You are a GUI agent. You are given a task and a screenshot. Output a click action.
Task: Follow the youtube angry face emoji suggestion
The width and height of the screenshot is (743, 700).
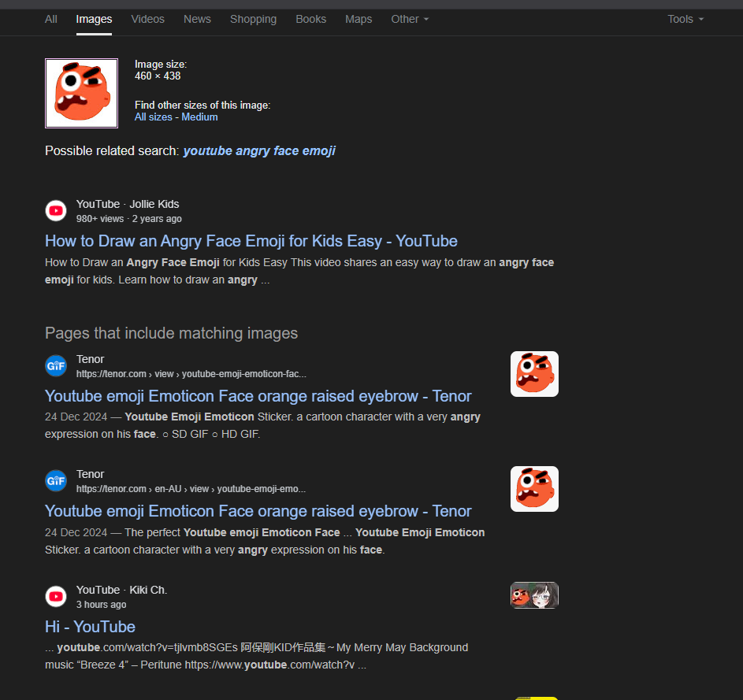pos(259,150)
